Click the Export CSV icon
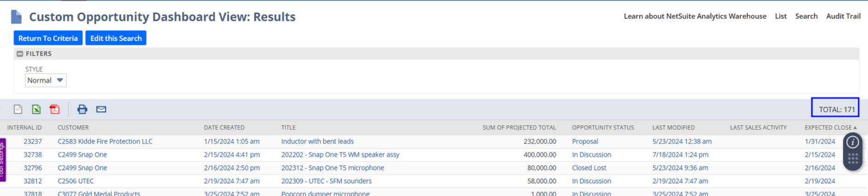 (18, 109)
